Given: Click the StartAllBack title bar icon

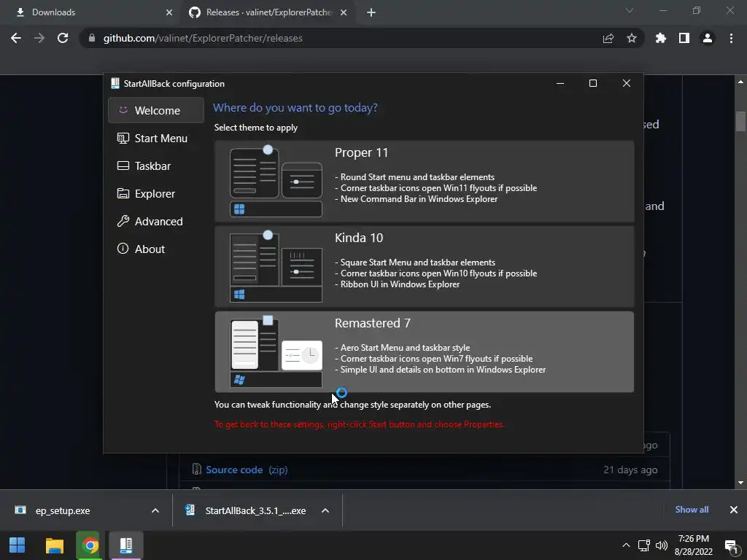Looking at the screenshot, I should point(115,83).
